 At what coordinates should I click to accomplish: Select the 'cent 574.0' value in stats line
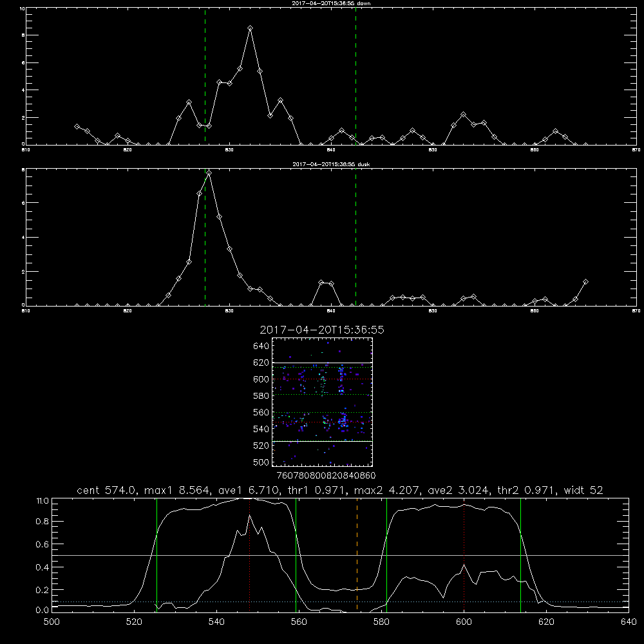pos(107,490)
